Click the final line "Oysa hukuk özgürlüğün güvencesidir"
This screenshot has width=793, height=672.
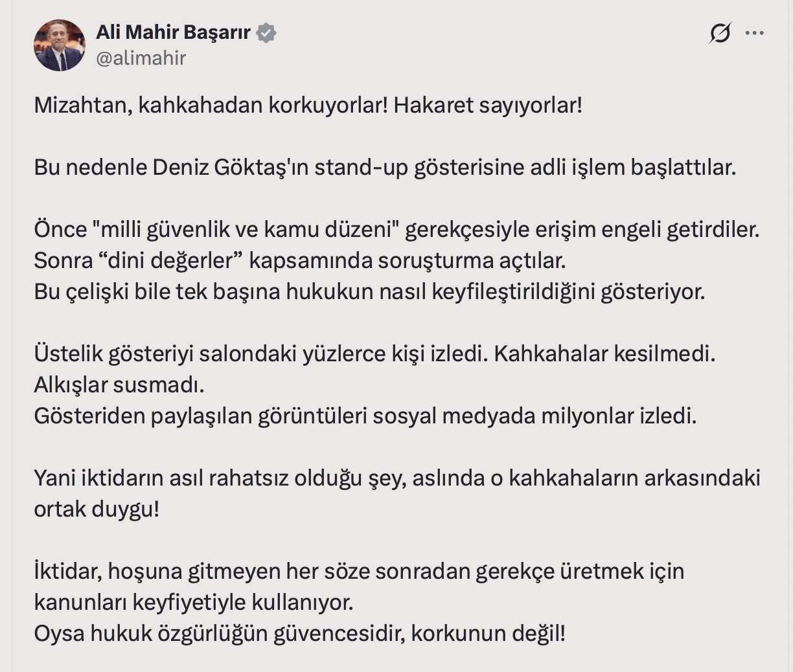click(300, 633)
